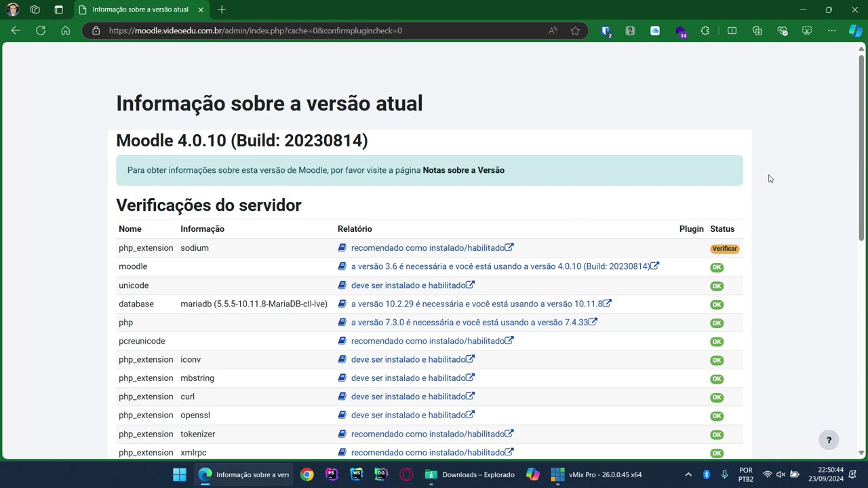Select 'mariadb (5.5.5-10.11.8-MariaDB-cll-lve)' text

tap(254, 304)
